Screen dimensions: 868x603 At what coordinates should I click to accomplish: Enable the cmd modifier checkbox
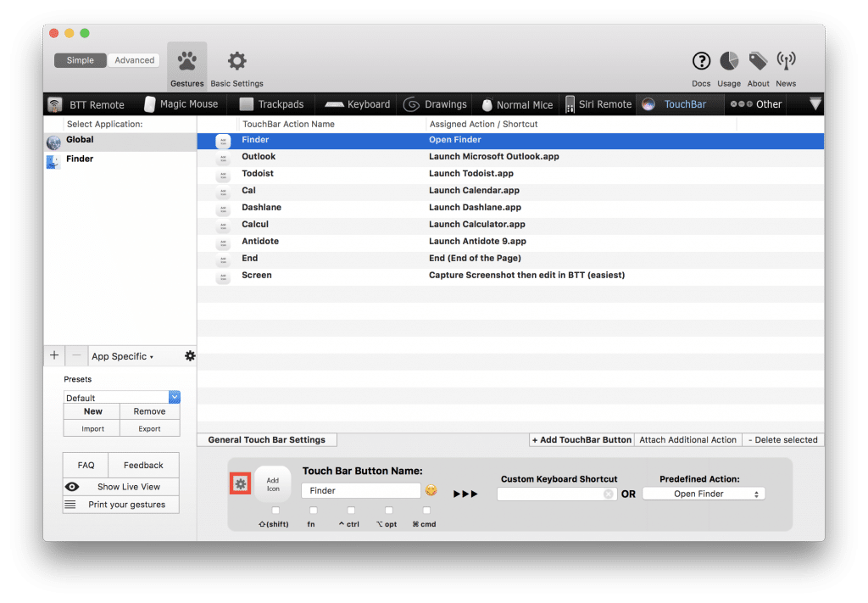coord(426,511)
